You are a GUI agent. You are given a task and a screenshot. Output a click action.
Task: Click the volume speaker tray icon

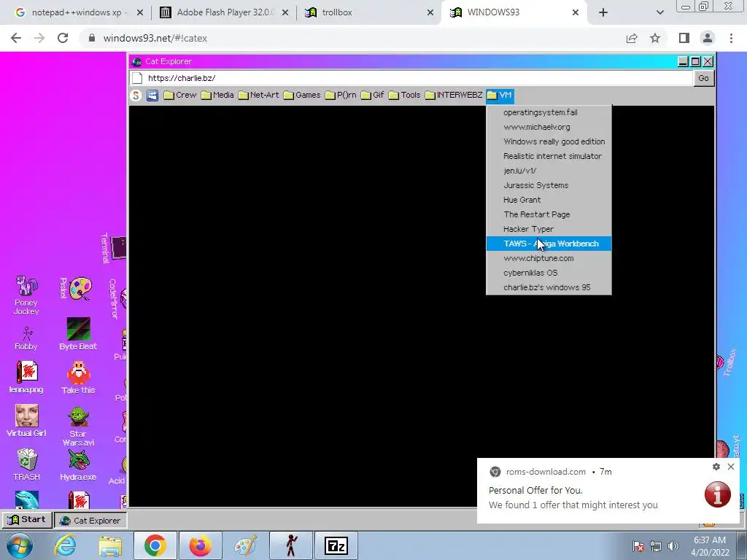pyautogui.click(x=673, y=546)
